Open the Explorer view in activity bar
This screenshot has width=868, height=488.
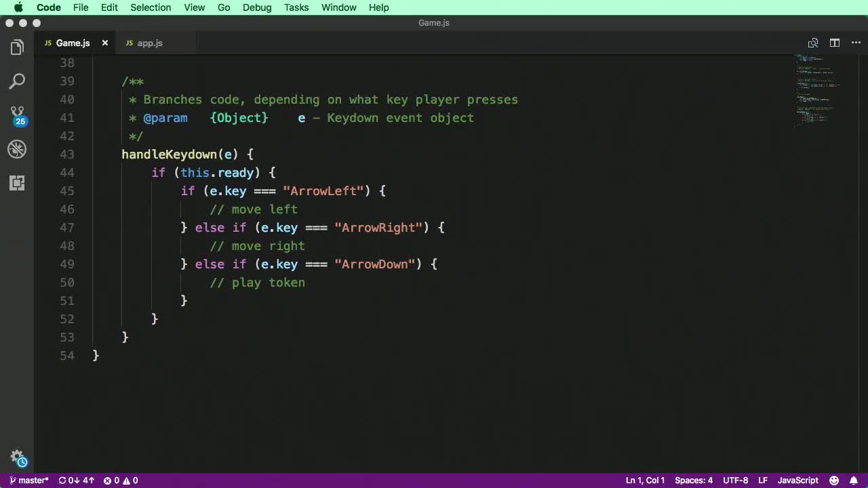pos(17,47)
